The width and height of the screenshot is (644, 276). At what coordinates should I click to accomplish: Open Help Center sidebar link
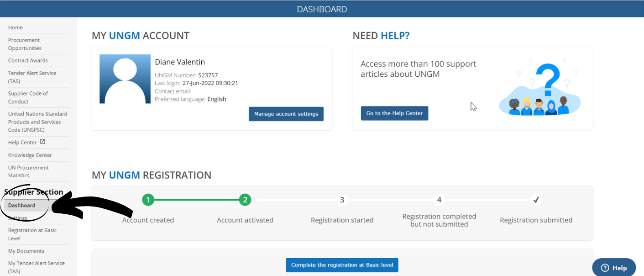pos(22,143)
